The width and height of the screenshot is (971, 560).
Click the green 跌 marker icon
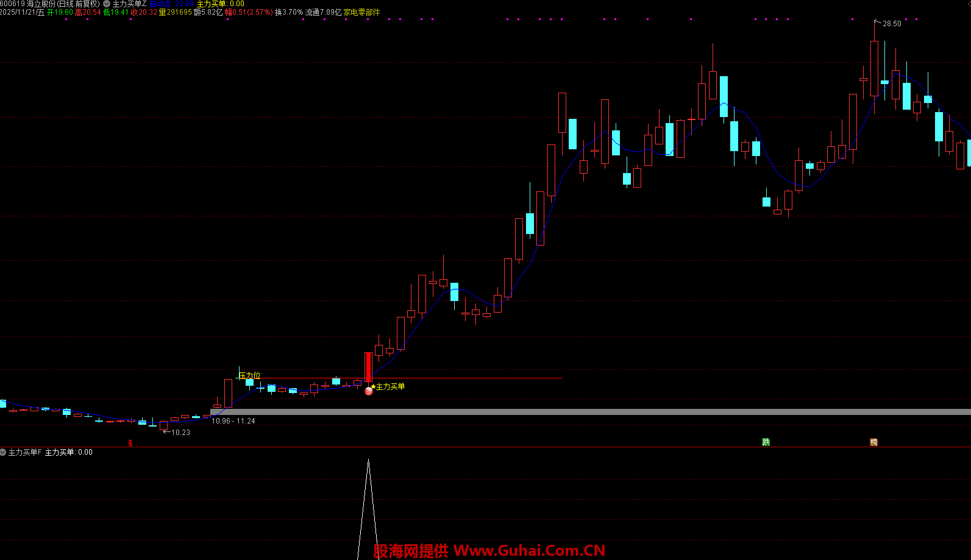point(766,442)
